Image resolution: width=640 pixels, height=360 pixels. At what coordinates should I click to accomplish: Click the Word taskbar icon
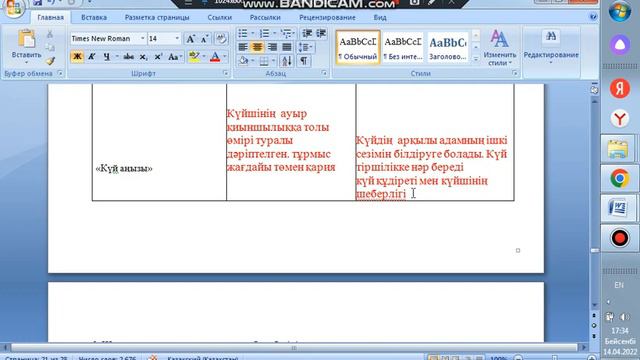[x=618, y=207]
